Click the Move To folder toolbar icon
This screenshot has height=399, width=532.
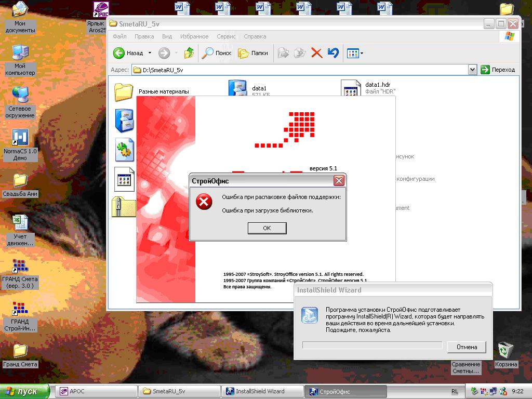[283, 53]
